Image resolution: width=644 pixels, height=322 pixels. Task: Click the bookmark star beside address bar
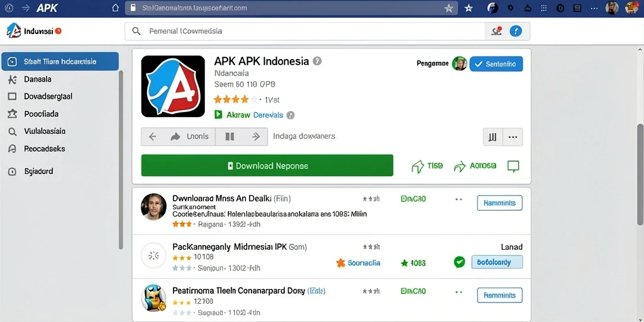coord(469,8)
